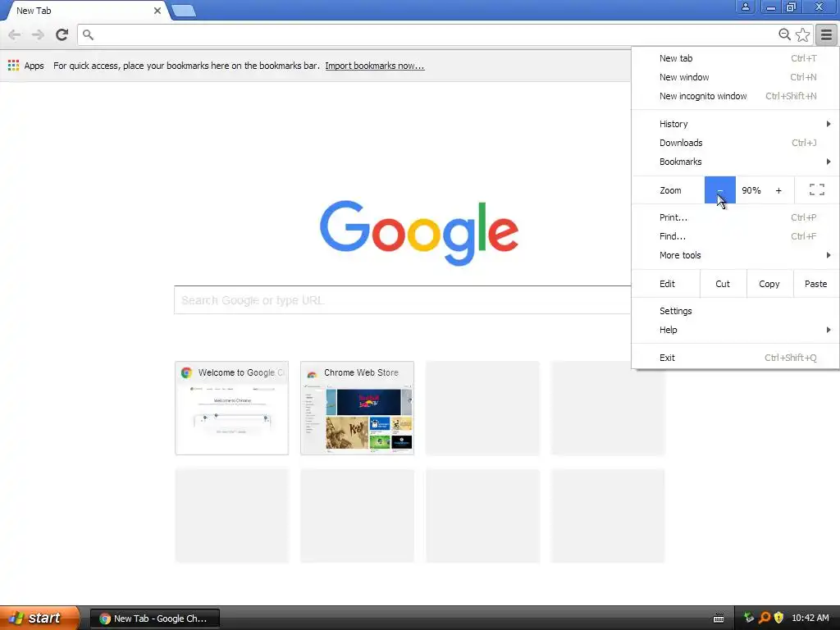Reload the current page
Screen dimensions: 840x630
click(x=62, y=34)
